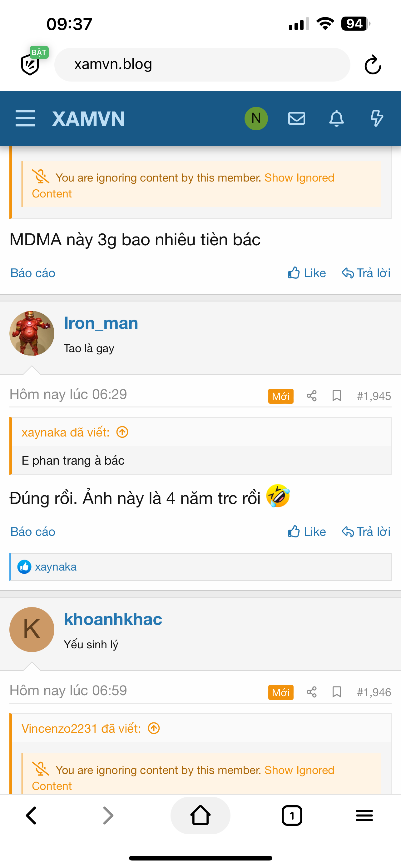Share post #1,946
401x868 pixels.
coord(311,692)
